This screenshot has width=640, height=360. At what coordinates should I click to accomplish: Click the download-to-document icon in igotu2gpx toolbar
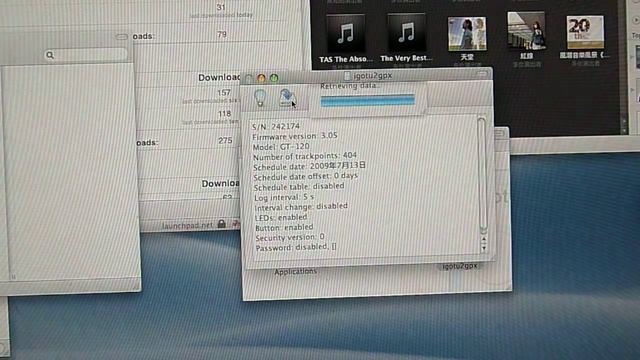287,98
